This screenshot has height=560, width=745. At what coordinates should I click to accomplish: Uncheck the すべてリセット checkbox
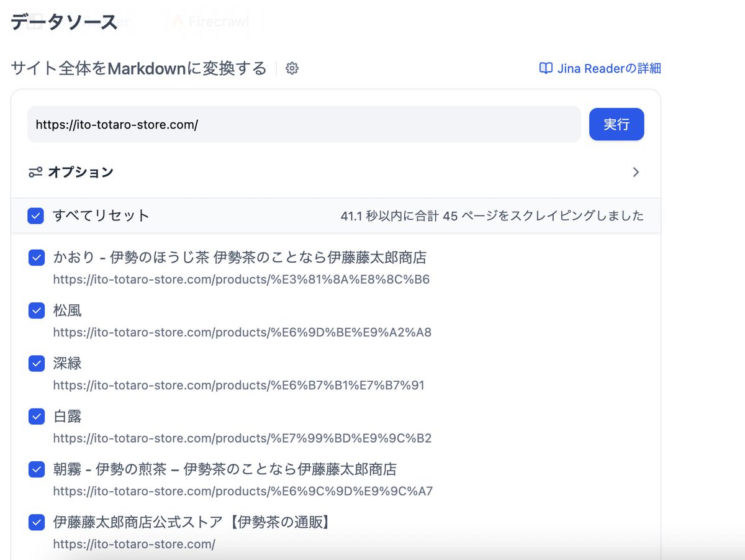[36, 215]
